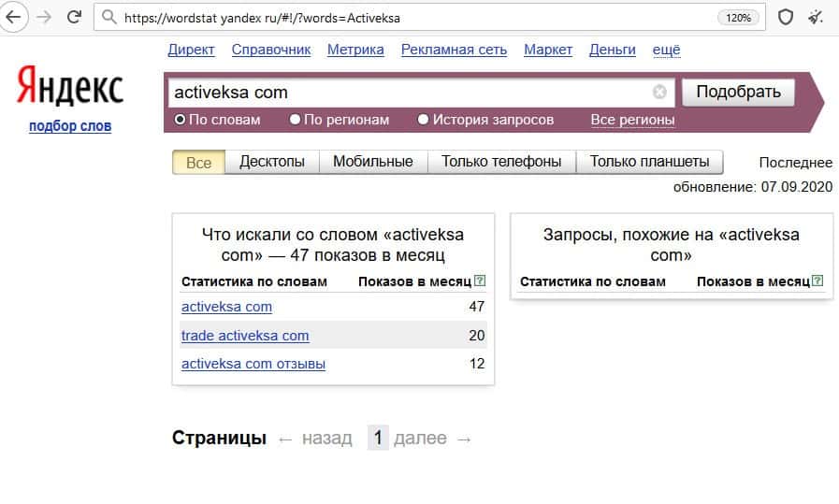Viewport: 839px width, 504px height.
Task: Click the Запросы, похожие на heading
Action: coord(671,244)
